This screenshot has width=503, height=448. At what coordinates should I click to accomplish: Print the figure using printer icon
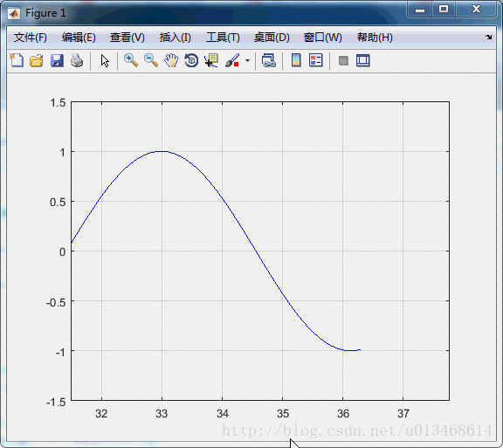tap(77, 60)
